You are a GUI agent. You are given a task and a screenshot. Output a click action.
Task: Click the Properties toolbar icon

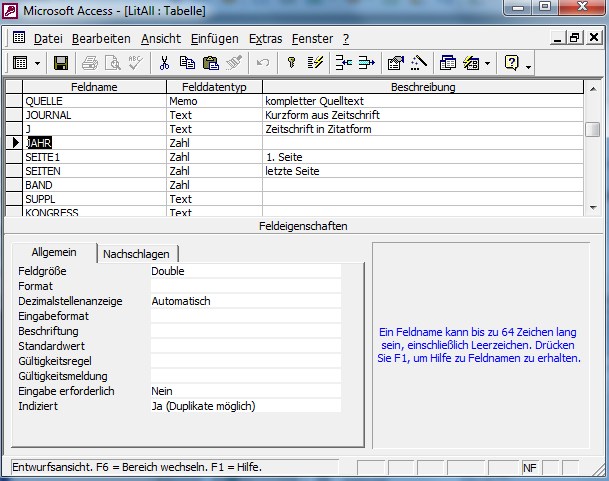pos(396,63)
